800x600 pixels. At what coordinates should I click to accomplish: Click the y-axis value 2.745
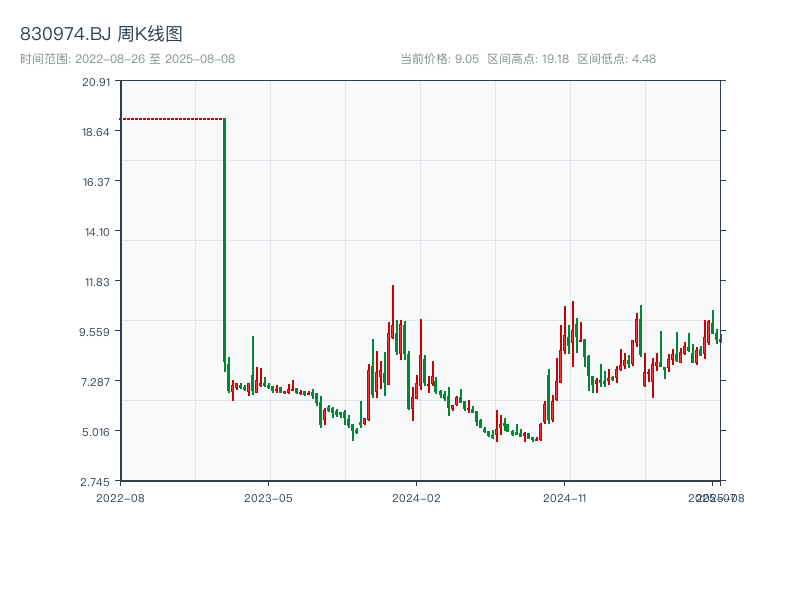tap(95, 482)
